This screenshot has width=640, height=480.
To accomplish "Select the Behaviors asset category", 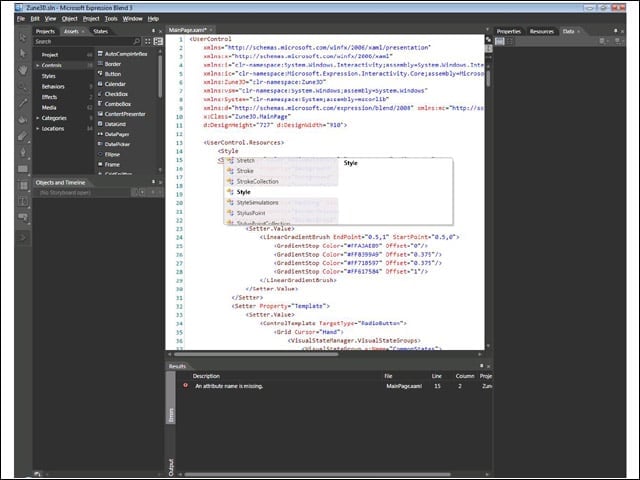I will tap(53, 87).
